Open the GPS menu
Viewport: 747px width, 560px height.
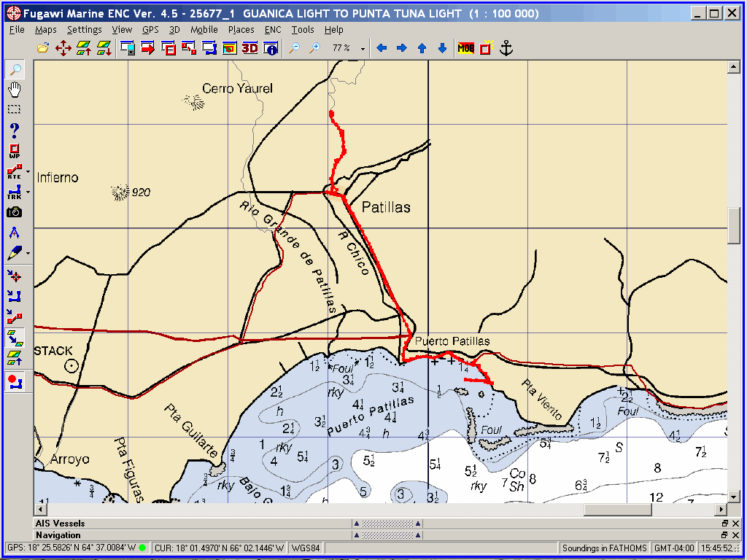(x=150, y=29)
